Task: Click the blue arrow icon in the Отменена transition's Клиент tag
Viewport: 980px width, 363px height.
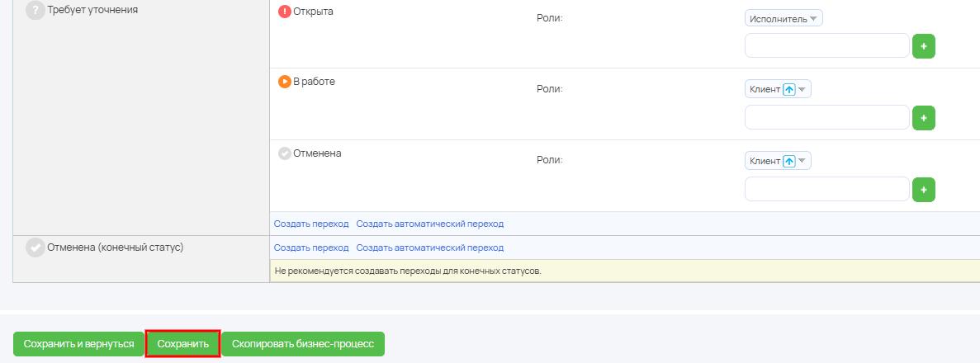Action: [x=789, y=161]
